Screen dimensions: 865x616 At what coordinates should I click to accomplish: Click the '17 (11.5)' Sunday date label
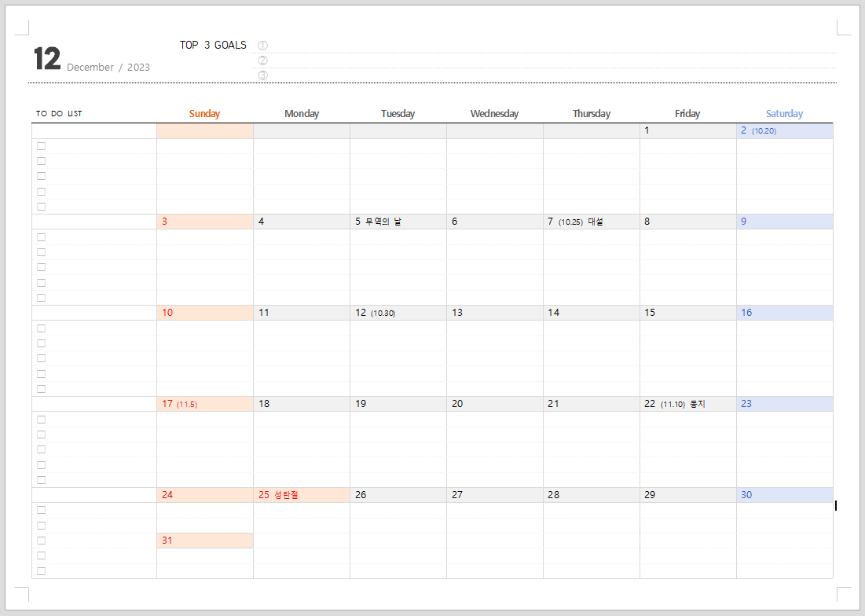[x=179, y=404]
